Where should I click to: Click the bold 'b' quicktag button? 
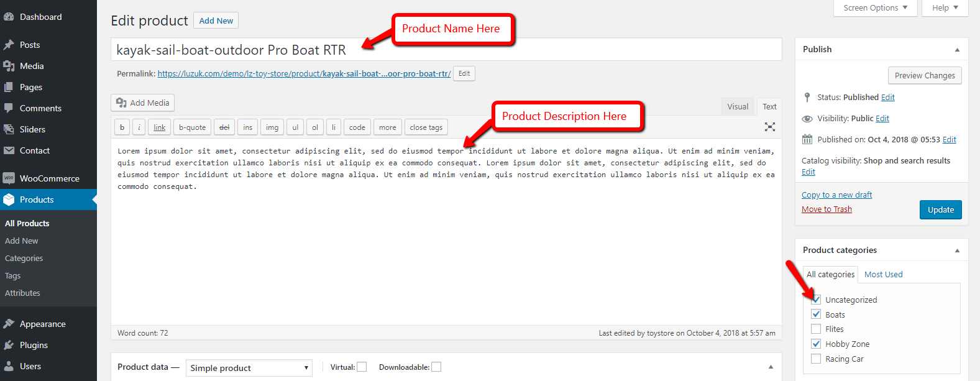click(x=122, y=127)
